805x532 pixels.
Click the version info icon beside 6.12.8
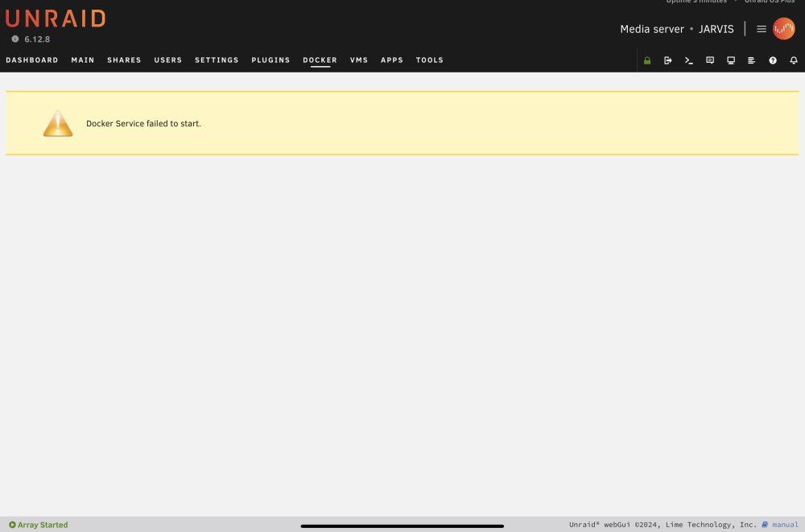pos(14,39)
